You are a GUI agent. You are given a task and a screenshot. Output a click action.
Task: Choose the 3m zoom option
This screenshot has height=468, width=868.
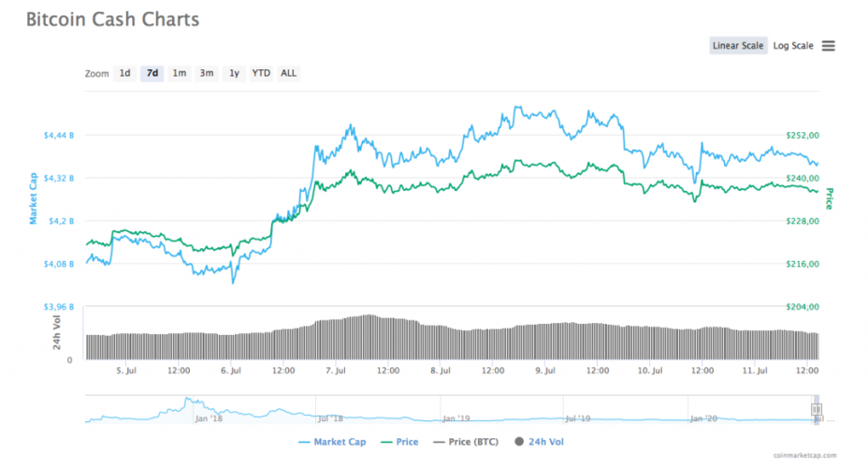(x=206, y=73)
